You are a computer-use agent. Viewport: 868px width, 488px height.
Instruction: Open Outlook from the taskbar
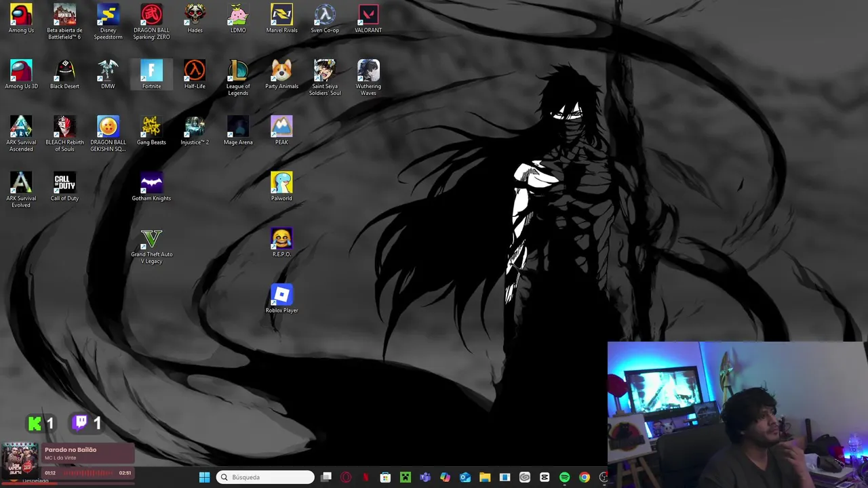[x=465, y=477]
